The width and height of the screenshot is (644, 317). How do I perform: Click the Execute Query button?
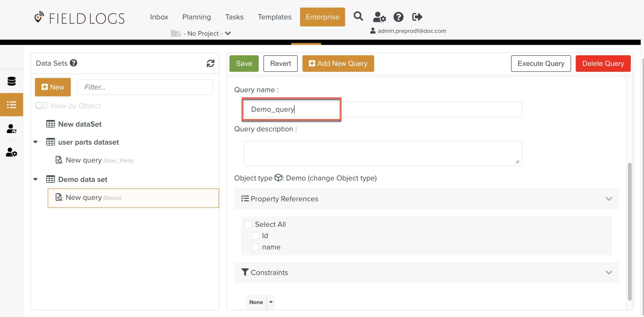point(541,63)
